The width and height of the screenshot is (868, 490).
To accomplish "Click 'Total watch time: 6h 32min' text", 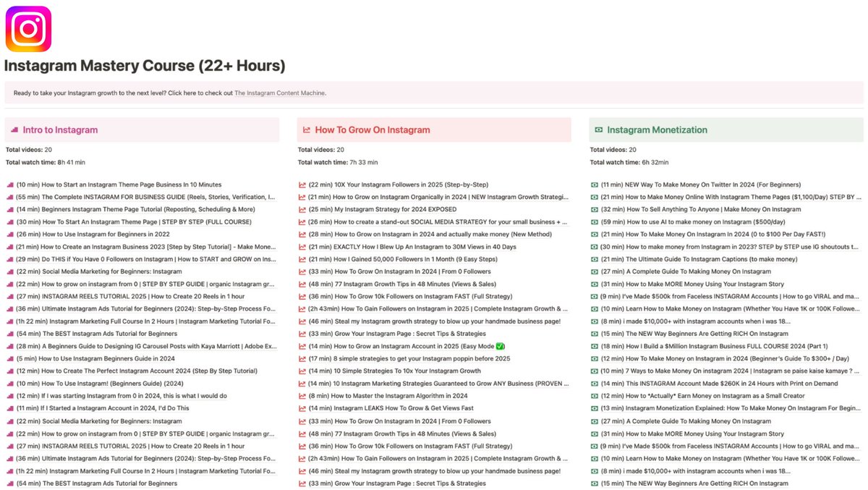I will [629, 162].
